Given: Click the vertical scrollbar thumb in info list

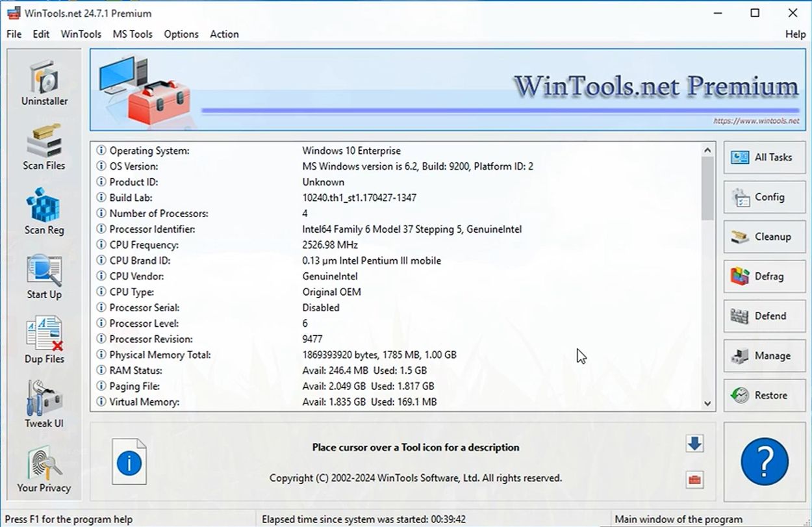Looking at the screenshot, I should point(707,188).
